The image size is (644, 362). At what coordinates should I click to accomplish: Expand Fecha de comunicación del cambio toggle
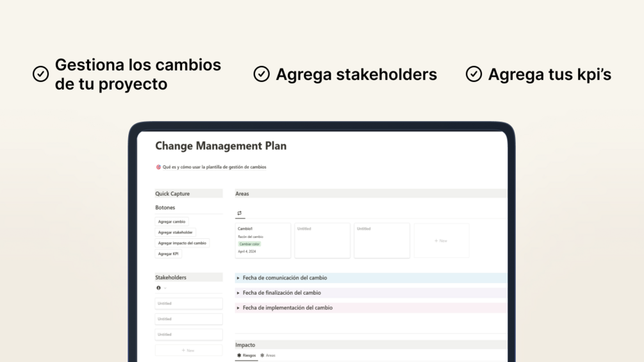point(238,278)
